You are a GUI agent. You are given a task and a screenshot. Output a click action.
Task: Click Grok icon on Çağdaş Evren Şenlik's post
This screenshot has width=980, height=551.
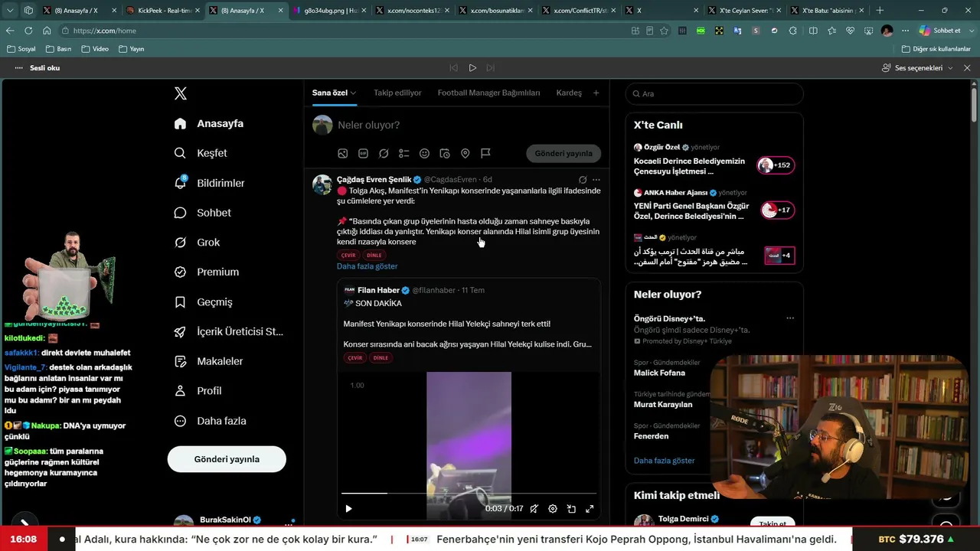583,180
